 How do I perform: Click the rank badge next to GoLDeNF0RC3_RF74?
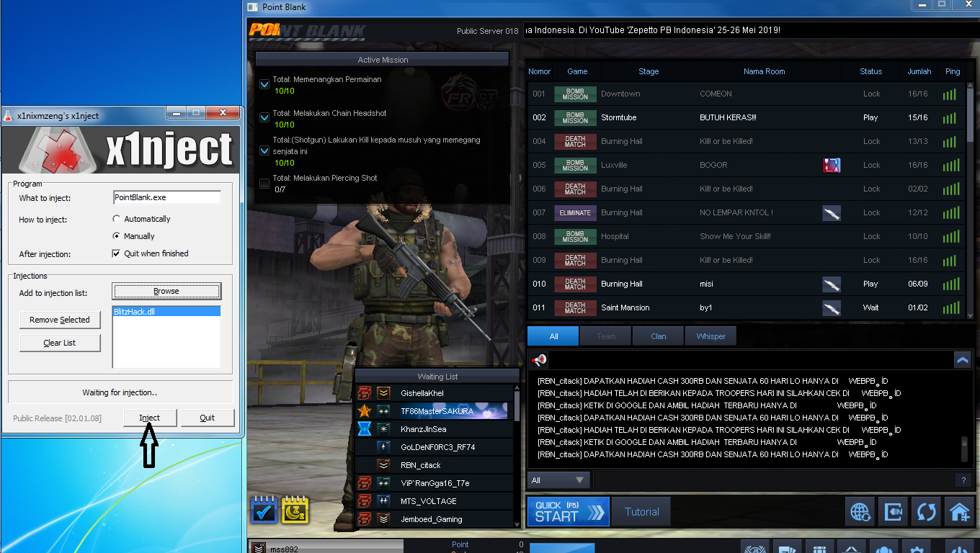pyautogui.click(x=384, y=447)
